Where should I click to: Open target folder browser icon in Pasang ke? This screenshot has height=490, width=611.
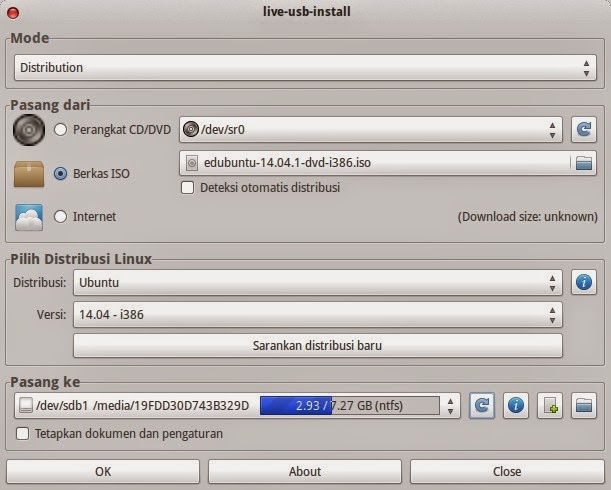tap(584, 405)
